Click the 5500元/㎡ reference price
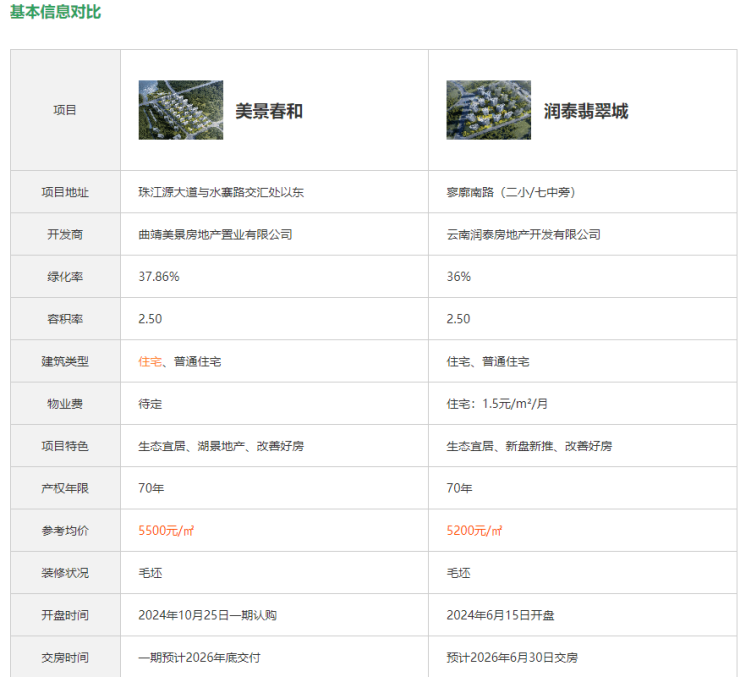Image resolution: width=740 pixels, height=677 pixels. click(x=166, y=531)
